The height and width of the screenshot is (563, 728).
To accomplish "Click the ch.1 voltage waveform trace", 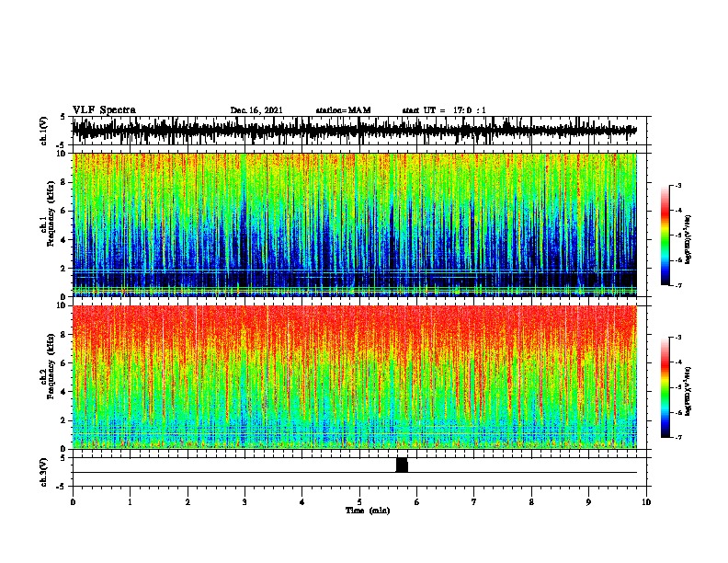I will point(355,131).
